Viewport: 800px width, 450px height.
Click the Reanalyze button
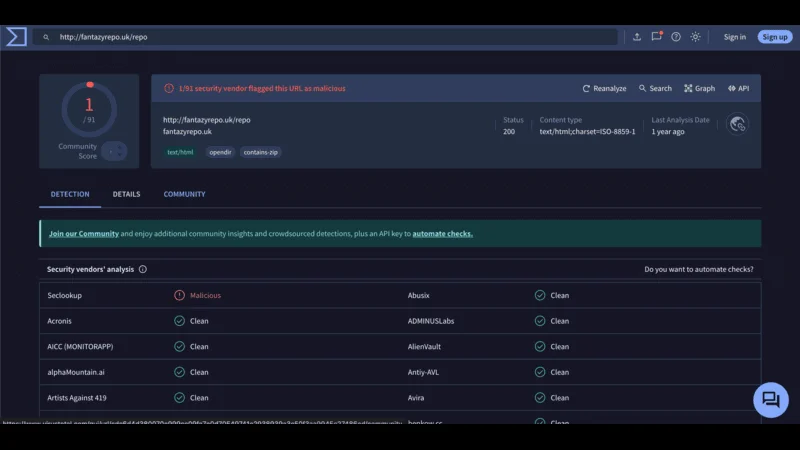point(604,88)
